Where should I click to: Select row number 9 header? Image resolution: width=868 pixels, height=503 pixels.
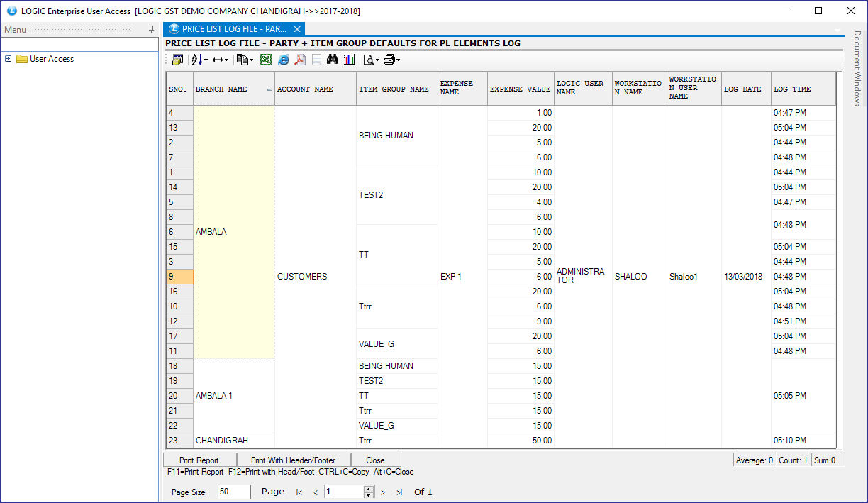(179, 277)
